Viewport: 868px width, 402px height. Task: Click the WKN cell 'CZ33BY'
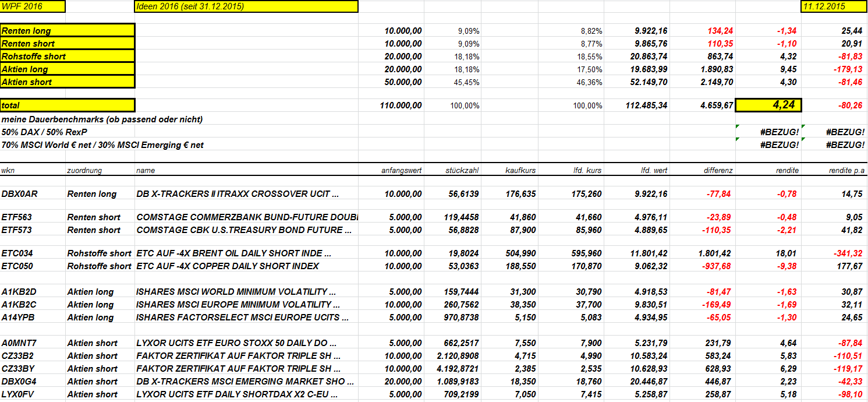click(x=16, y=369)
